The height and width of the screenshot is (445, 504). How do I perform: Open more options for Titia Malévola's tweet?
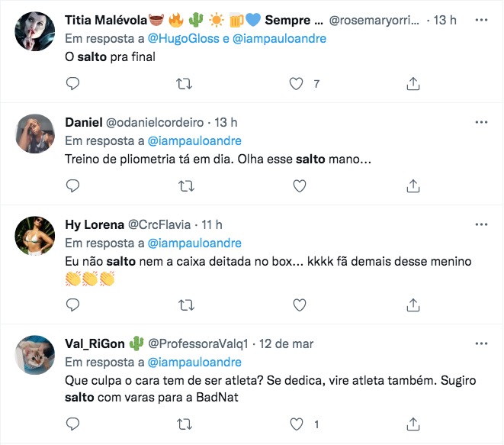[481, 20]
